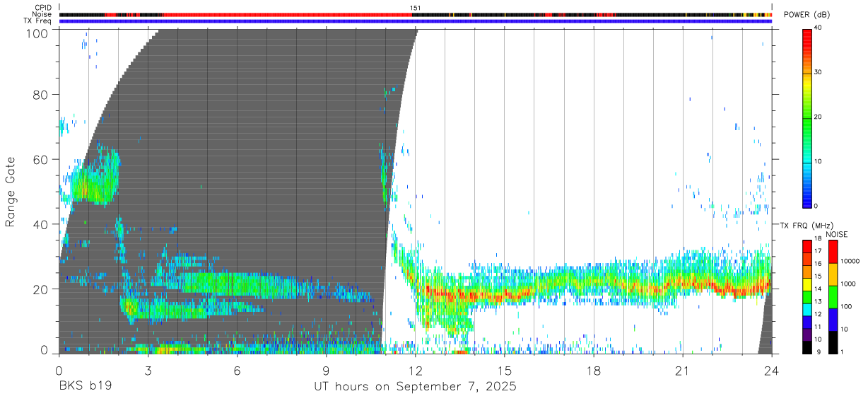868x401 pixels.
Task: Click the UT hours September 7, 2025 title
Action: click(416, 387)
